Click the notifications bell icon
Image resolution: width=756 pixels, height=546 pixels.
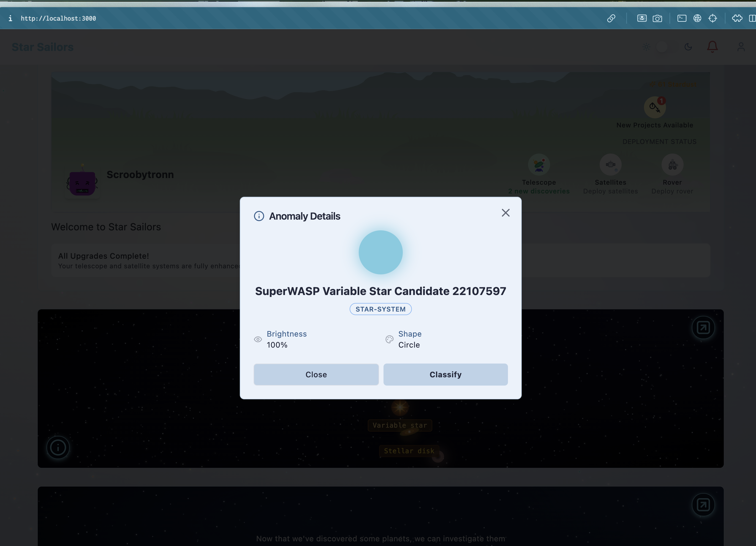click(x=712, y=47)
